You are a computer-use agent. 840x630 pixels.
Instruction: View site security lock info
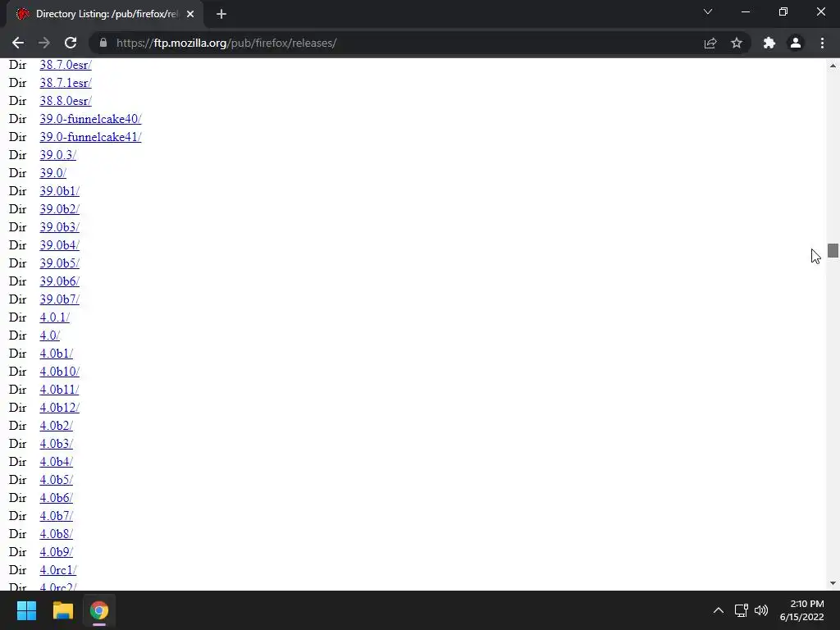103,43
